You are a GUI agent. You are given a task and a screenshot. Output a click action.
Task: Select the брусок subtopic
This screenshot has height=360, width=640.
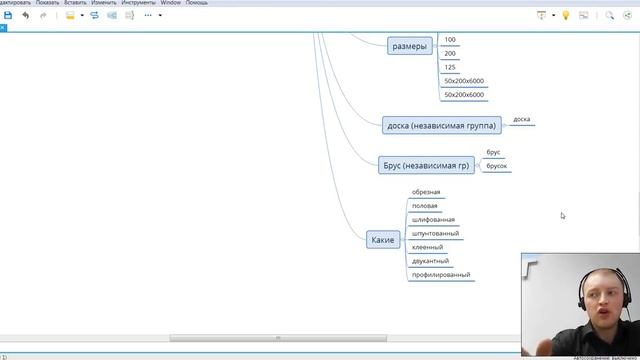[x=496, y=166]
